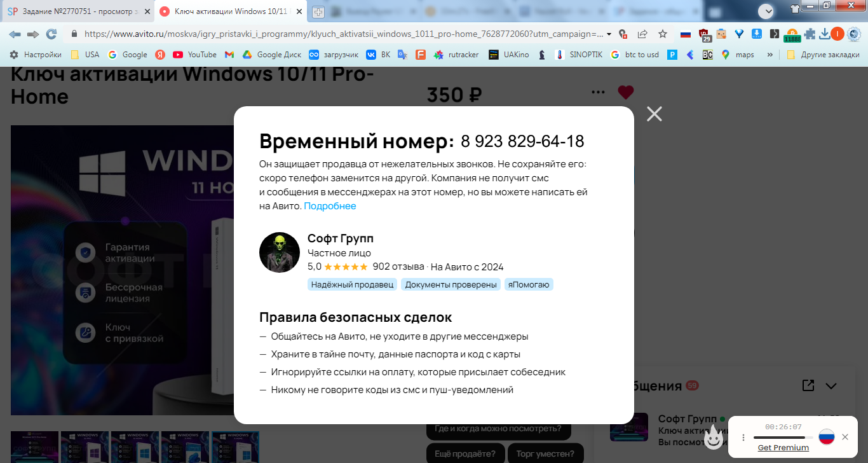The width and height of the screenshot is (868, 463).
Task: View site security lock info
Action: coord(74,34)
